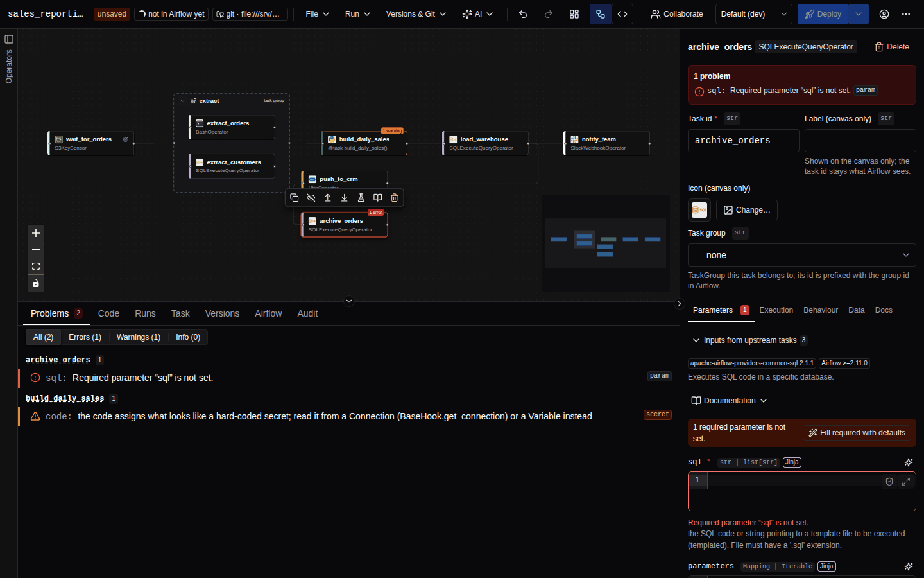This screenshot has height=578, width=924.
Task: Open the Run menu
Action: (x=357, y=14)
